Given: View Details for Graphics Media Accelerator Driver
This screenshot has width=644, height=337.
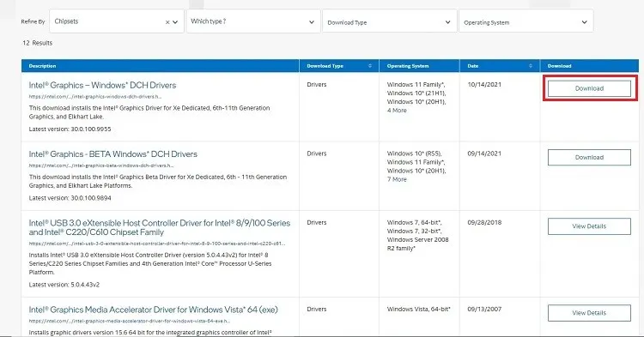Looking at the screenshot, I should [589, 313].
